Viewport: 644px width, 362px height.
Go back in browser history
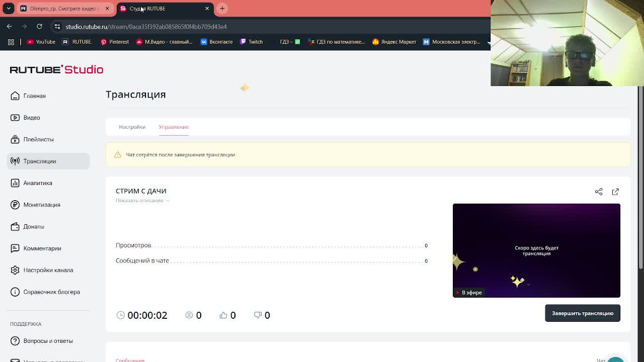click(10, 27)
